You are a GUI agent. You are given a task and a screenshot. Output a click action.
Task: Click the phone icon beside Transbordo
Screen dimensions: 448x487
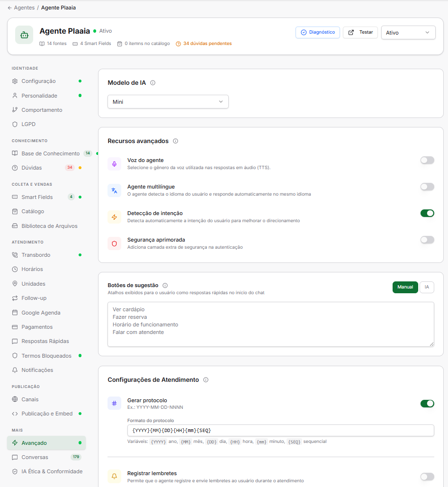15,255
